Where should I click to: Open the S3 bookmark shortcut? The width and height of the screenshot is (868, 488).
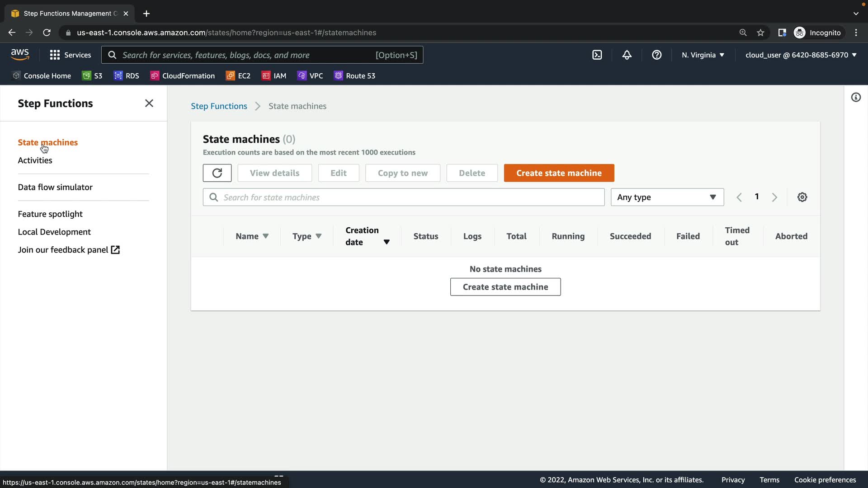93,75
